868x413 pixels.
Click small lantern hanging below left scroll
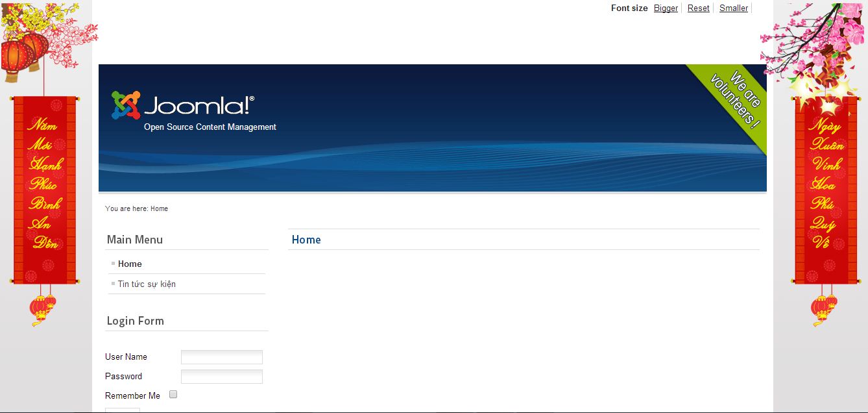coord(43,308)
